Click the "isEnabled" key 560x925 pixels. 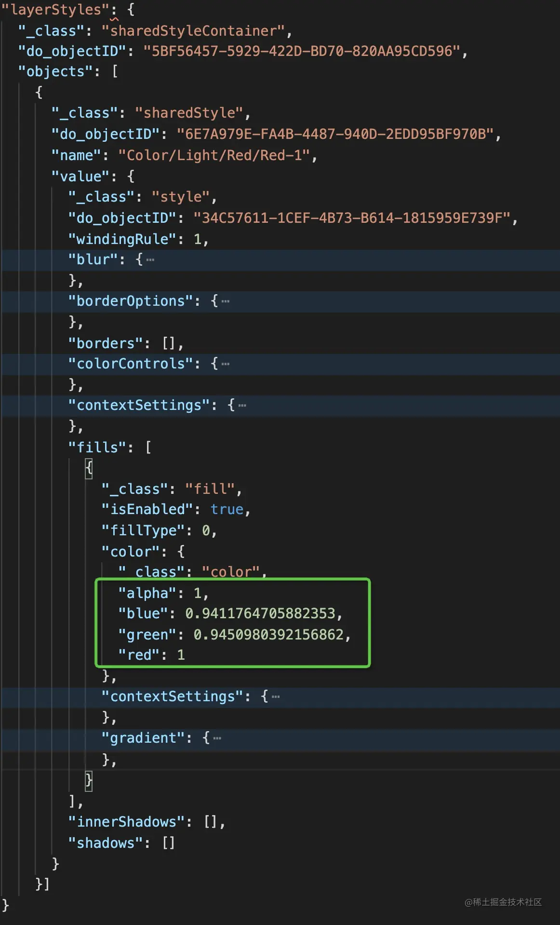click(147, 509)
